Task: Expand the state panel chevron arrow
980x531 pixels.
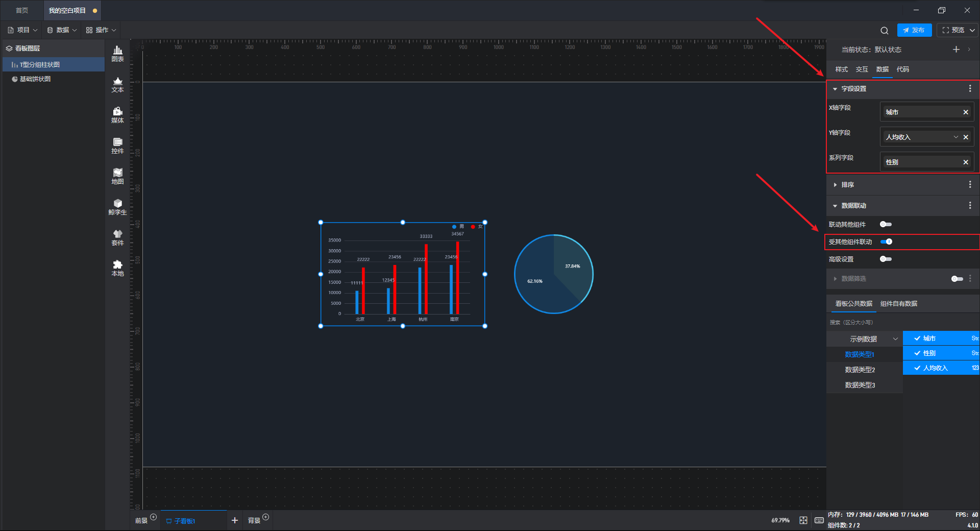Action: [969, 50]
